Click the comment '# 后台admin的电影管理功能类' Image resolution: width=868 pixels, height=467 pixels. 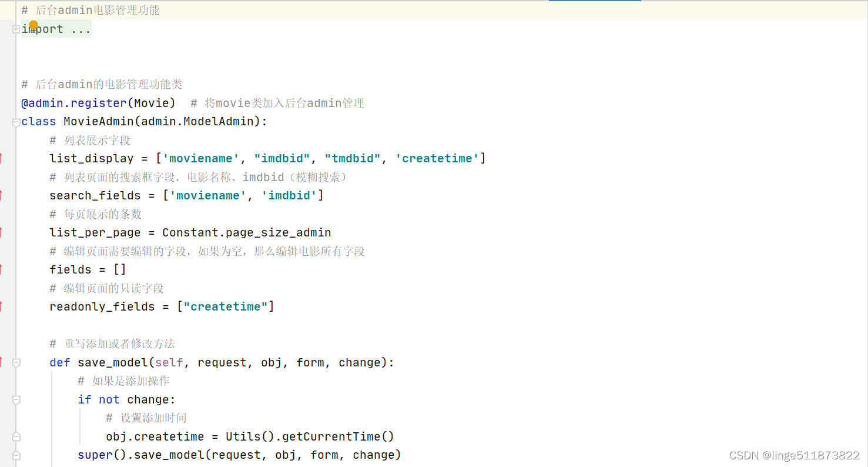[x=102, y=84]
